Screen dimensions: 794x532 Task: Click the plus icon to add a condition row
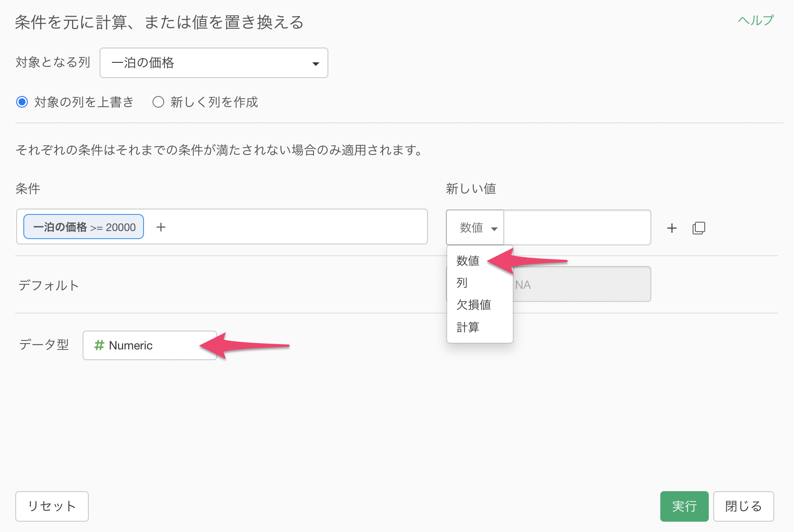(x=672, y=228)
